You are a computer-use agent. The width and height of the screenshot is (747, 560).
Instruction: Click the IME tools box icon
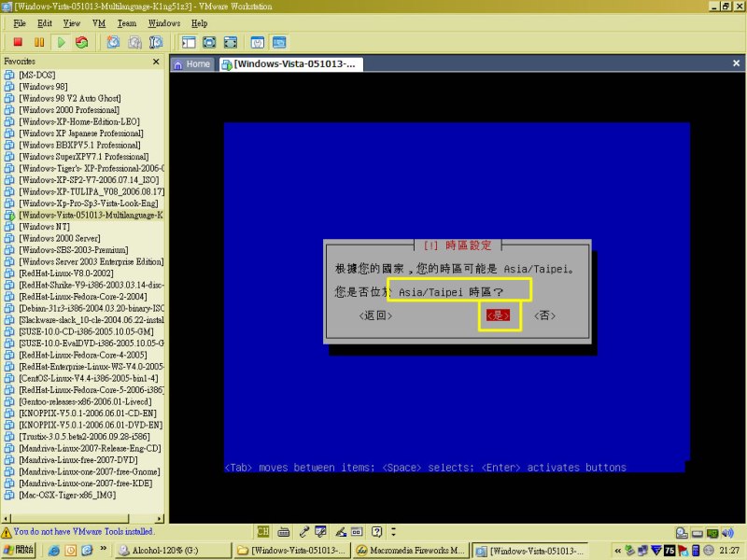coord(357,531)
